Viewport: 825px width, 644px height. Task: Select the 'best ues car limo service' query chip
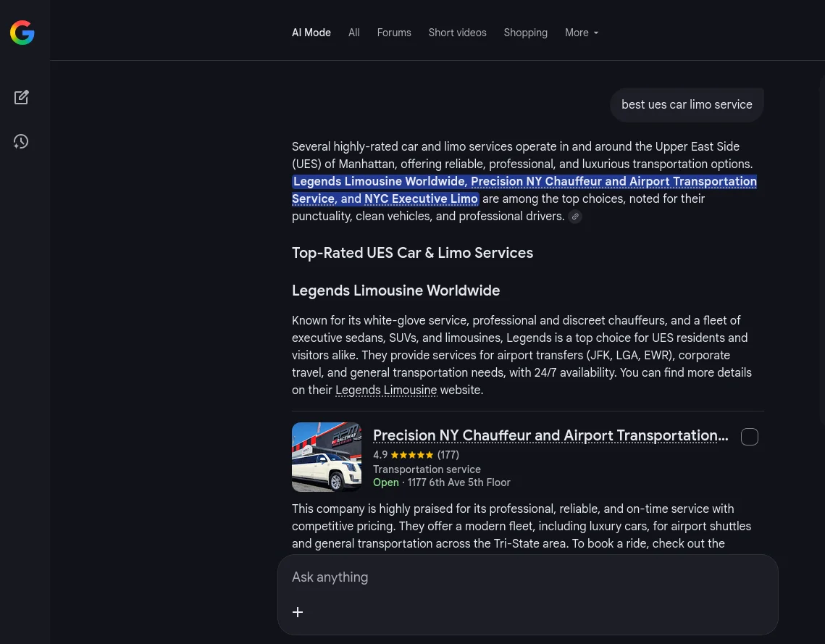click(687, 105)
